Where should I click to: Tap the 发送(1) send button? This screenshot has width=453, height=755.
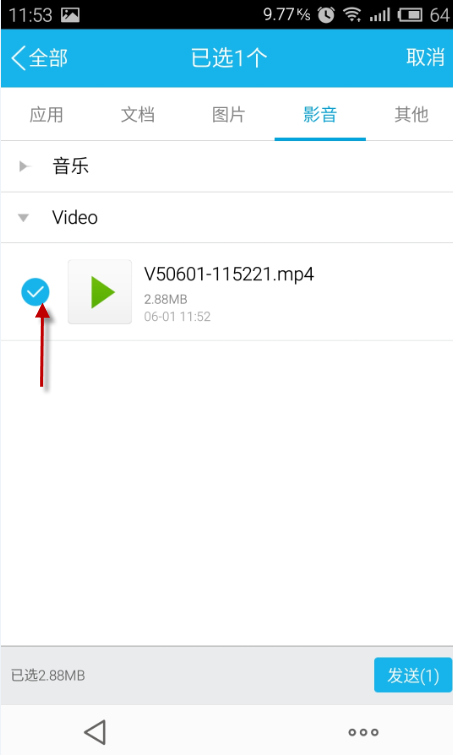pyautogui.click(x=413, y=675)
